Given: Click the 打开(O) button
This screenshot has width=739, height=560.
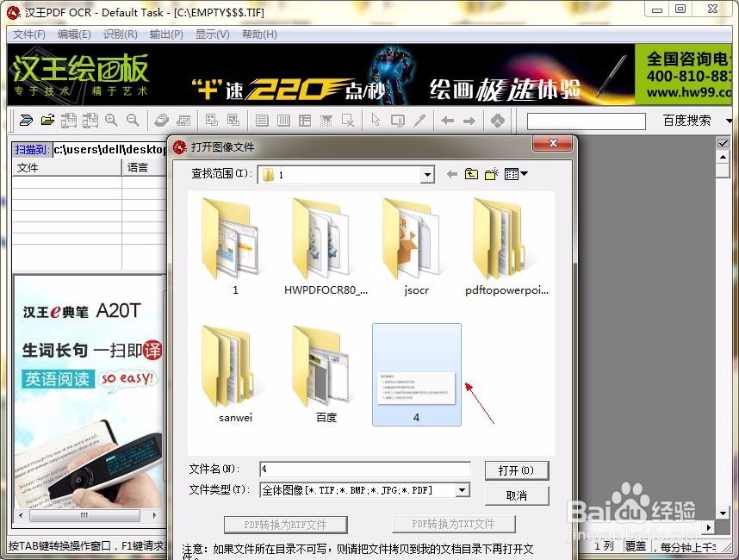Looking at the screenshot, I should (x=517, y=470).
